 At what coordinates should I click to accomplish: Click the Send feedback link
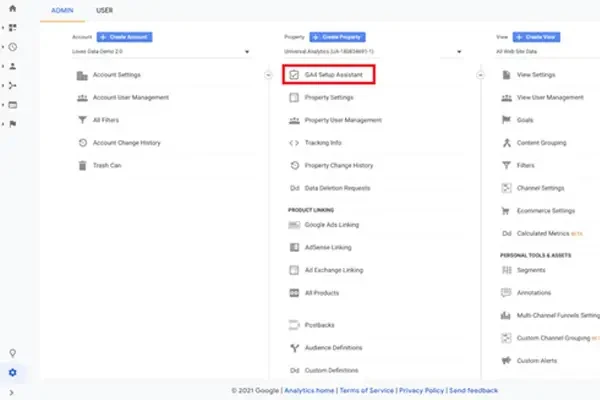[473, 390]
